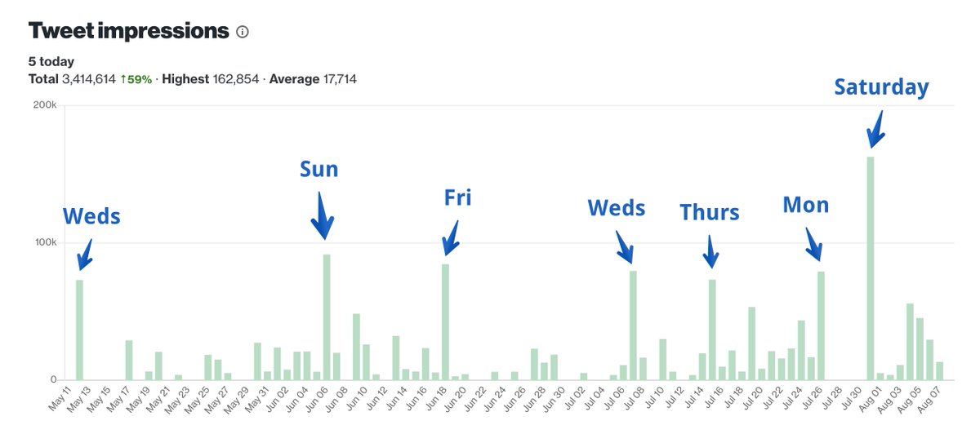This screenshot has height=443, width=980.
Task: Click the 200k y-axis label
Action: tap(43, 105)
